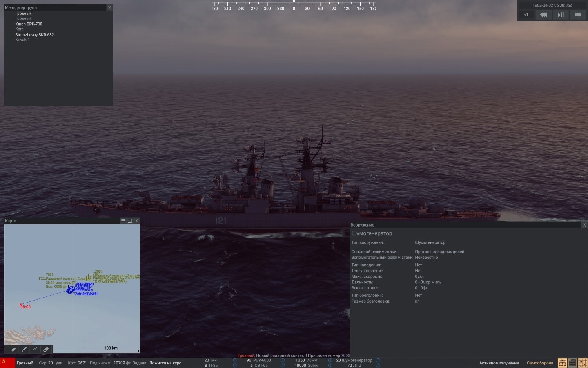
Task: Click the Грозный link in message log
Action: click(246, 355)
